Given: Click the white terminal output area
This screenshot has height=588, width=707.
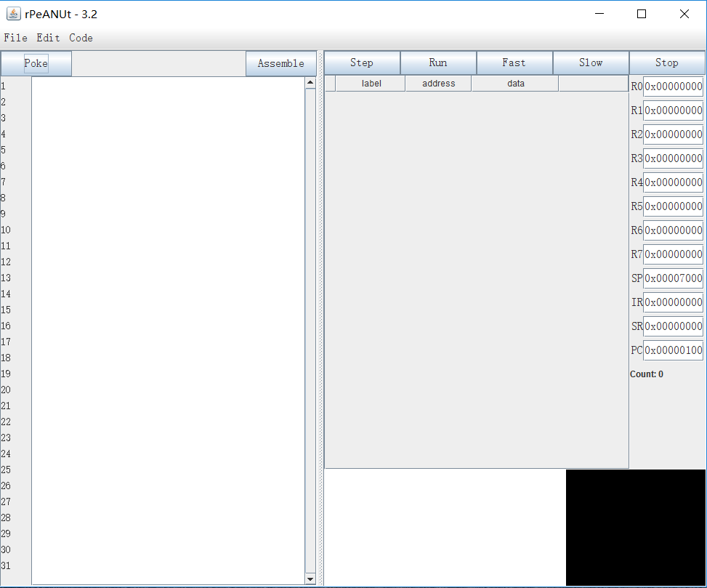Looking at the screenshot, I should coord(445,528).
